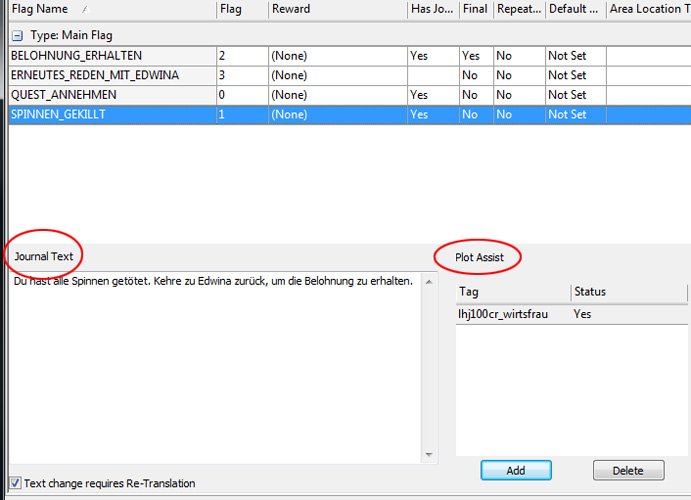The width and height of the screenshot is (691, 500).
Task: Select the BELOHNUNG_ERHALTEN flag row
Action: point(76,56)
